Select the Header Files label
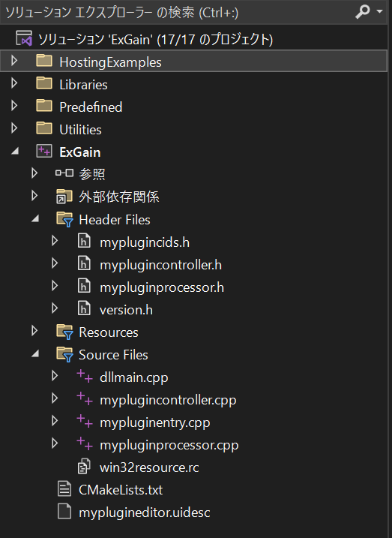This screenshot has width=392, height=538. (115, 220)
